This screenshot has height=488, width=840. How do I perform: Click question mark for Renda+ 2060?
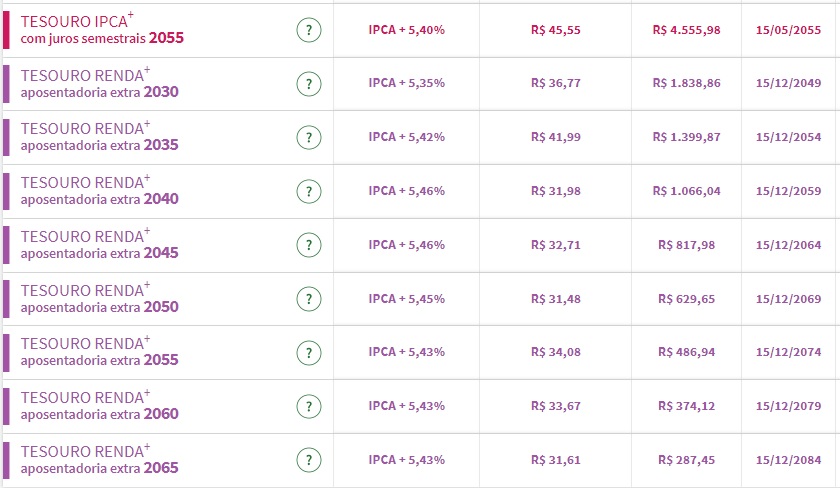[309, 406]
